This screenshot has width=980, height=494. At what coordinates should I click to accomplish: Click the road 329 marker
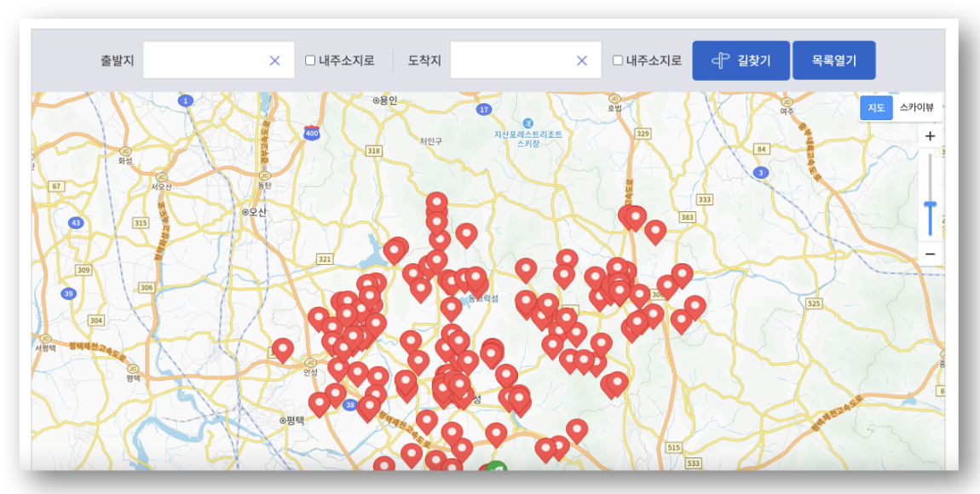coord(643,134)
